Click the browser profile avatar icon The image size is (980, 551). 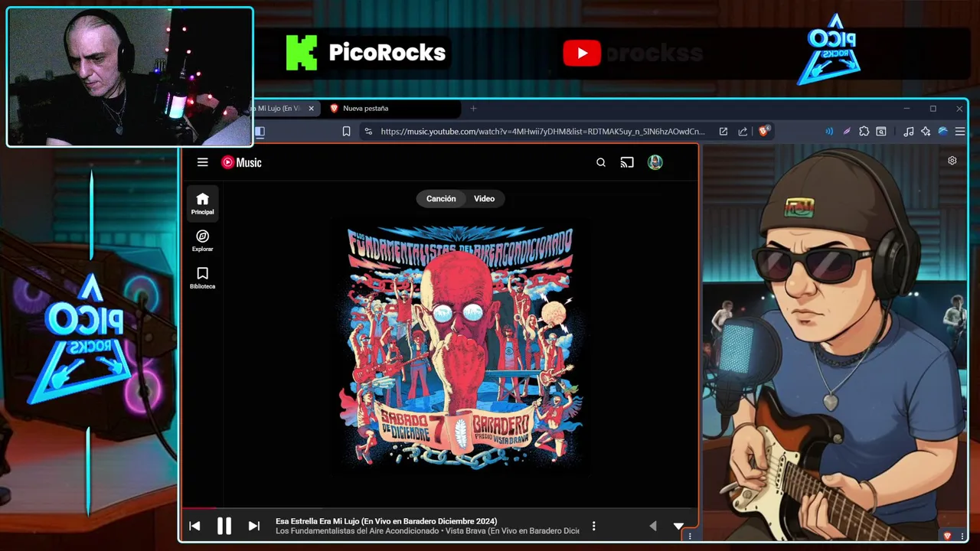click(942, 132)
